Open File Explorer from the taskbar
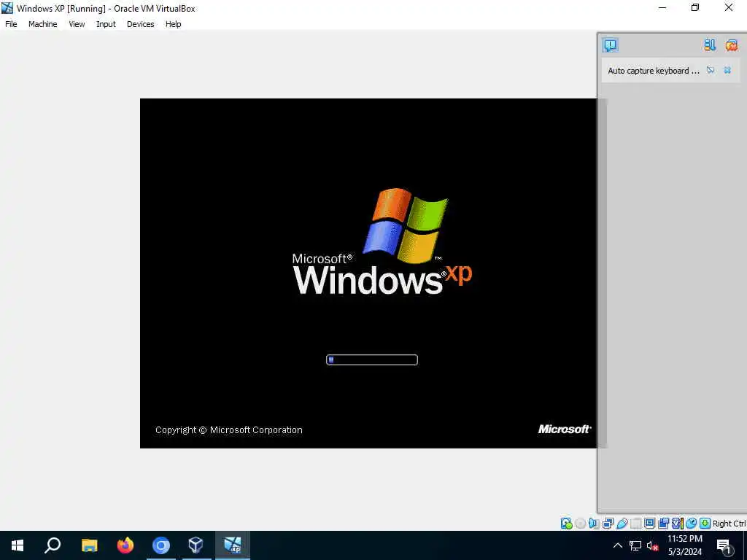The height and width of the screenshot is (560, 747). coord(89,545)
